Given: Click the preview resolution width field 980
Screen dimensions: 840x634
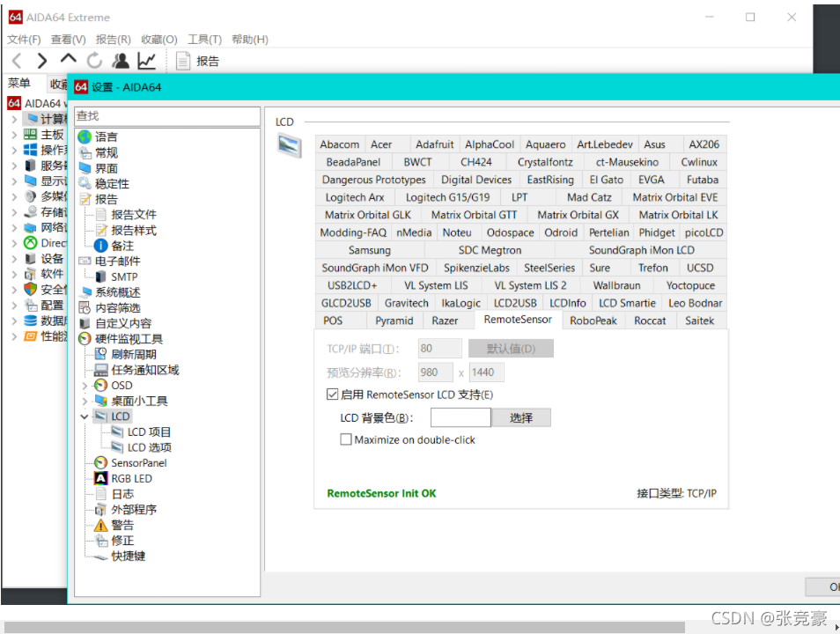Looking at the screenshot, I should click(436, 372).
